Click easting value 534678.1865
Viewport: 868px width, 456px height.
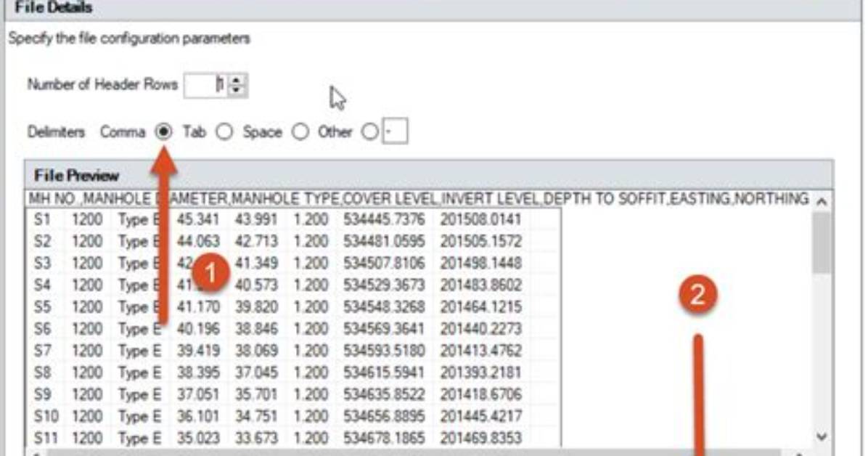tap(384, 439)
